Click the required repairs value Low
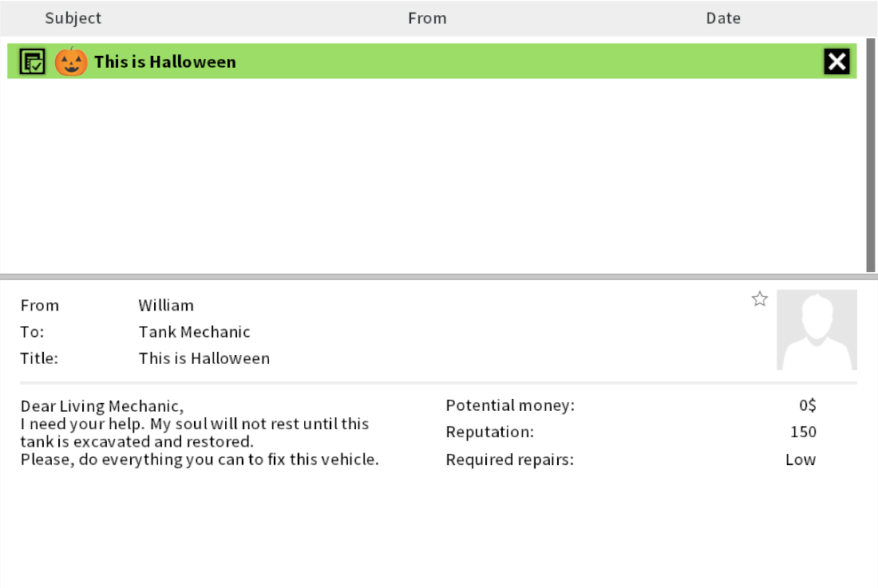Image resolution: width=878 pixels, height=588 pixels. coord(801,460)
